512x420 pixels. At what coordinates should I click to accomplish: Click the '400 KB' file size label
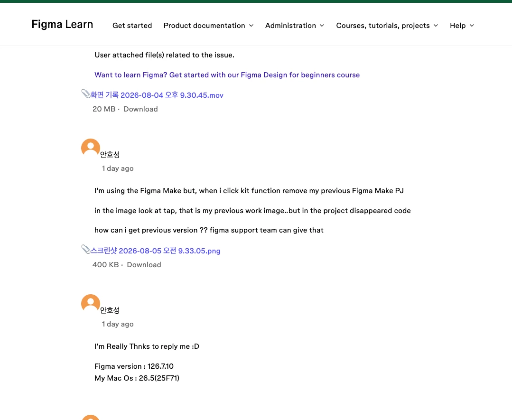(105, 265)
